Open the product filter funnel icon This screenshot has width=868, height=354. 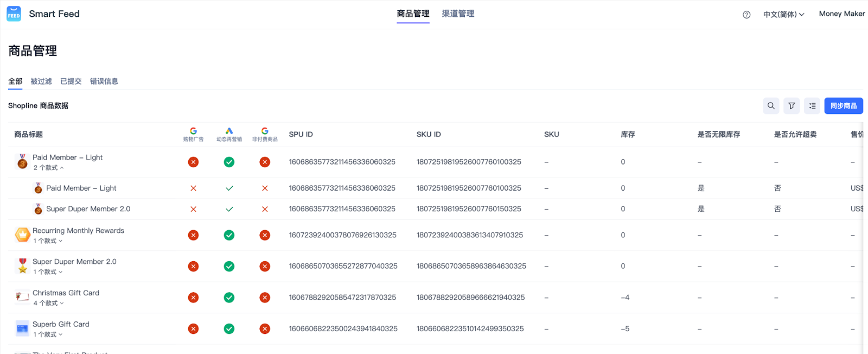[792, 106]
